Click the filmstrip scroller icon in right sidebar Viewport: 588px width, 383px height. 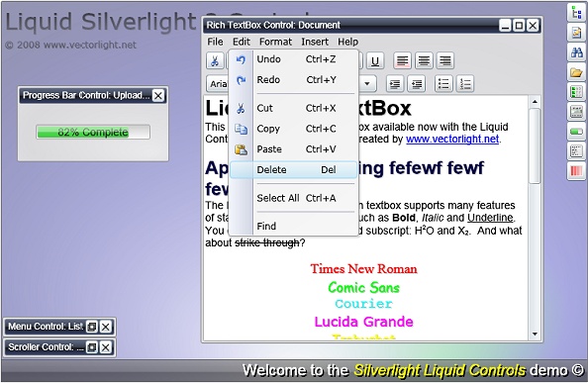point(576,112)
